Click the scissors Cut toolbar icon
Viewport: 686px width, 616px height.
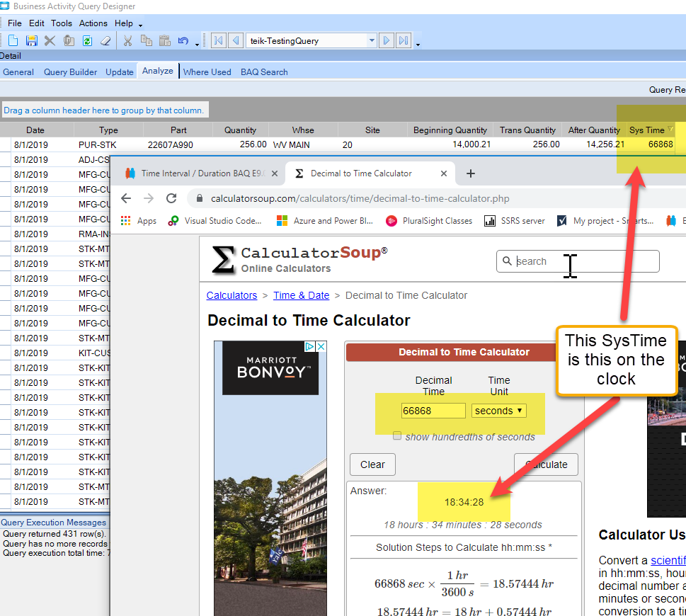click(127, 40)
